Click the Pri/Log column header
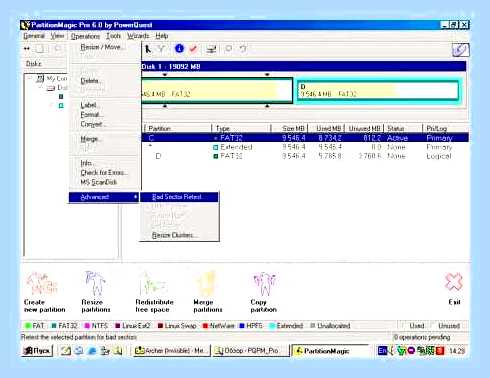490x378 pixels. click(446, 128)
